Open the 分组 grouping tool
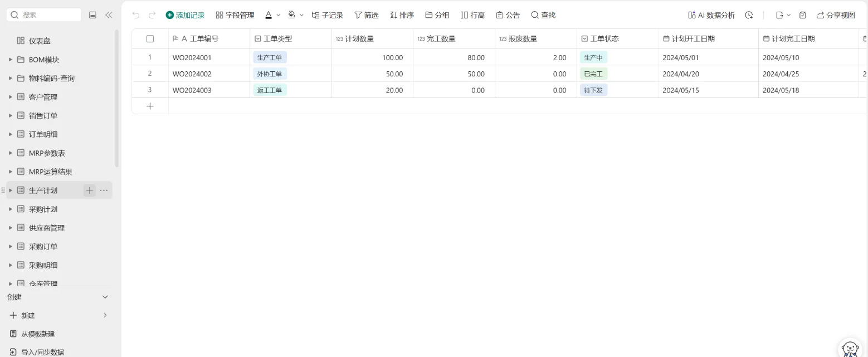 click(437, 15)
